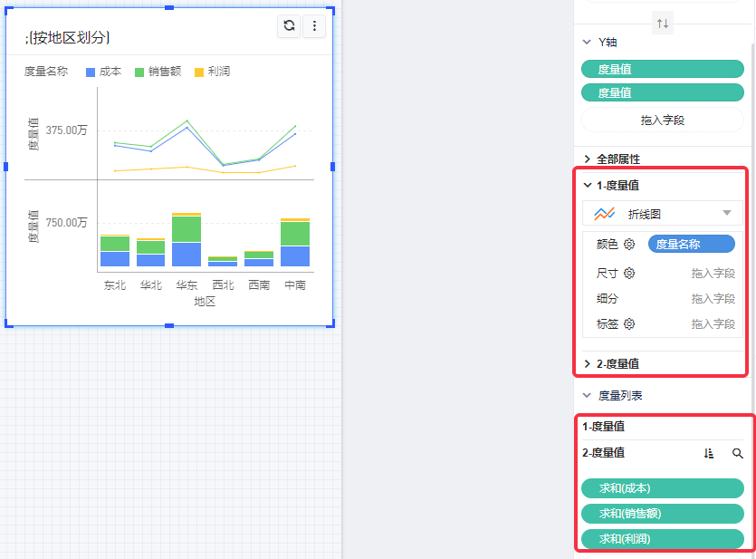Click the sort icon in measure list
This screenshot has width=756, height=559.
[x=709, y=453]
